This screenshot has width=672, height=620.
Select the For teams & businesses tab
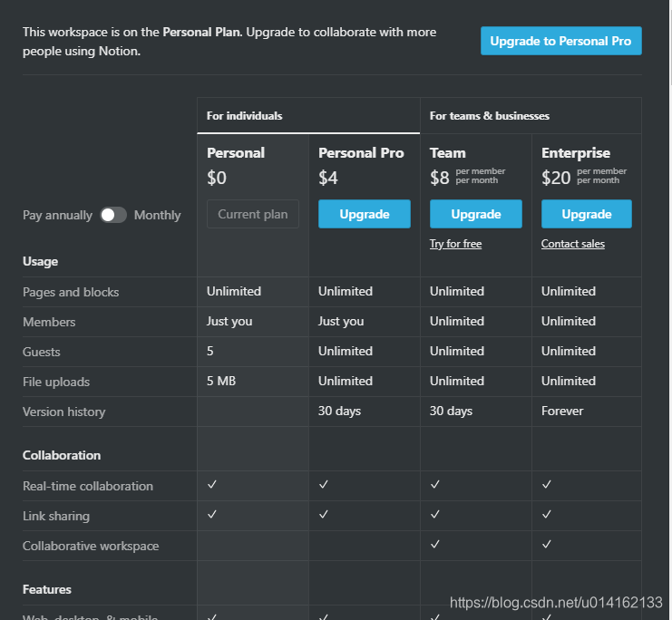click(531, 116)
